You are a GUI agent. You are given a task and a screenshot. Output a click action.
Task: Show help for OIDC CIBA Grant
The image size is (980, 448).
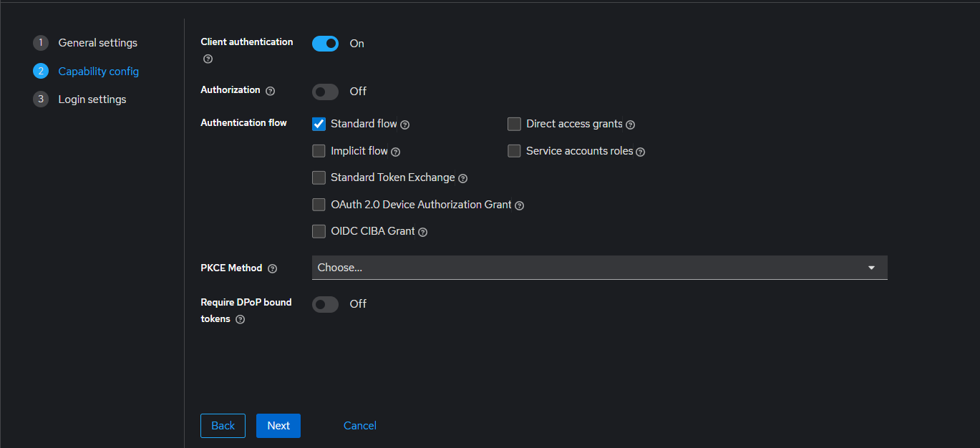tap(423, 232)
